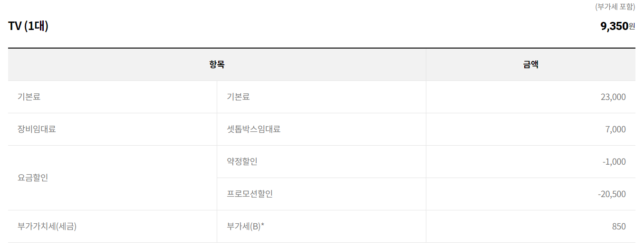Click the 프로모션할인 item label
644x248 pixels.
pos(250,194)
